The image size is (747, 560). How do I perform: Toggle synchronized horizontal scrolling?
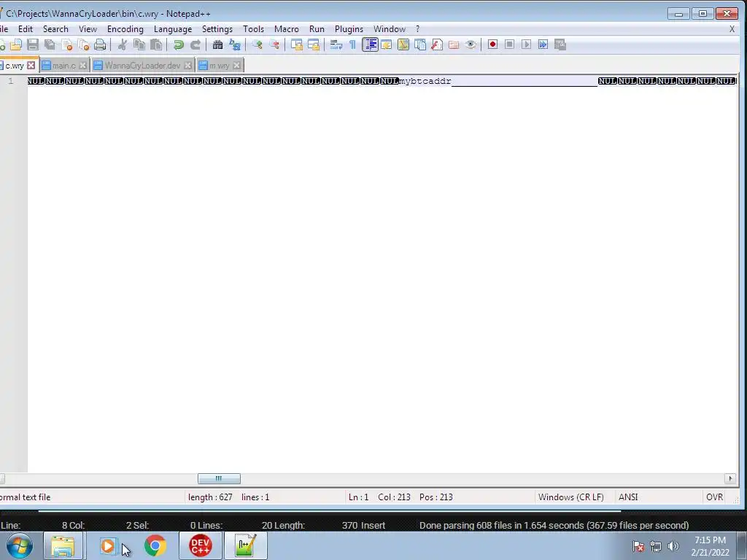314,44
